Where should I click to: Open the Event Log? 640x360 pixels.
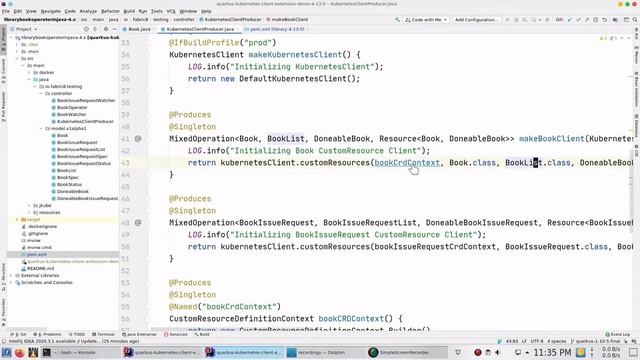pyautogui.click(x=618, y=334)
